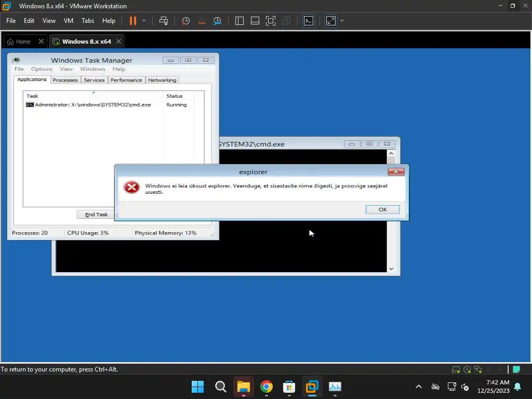532x399 pixels.
Task: Open the network tray icon
Action: [x=451, y=387]
